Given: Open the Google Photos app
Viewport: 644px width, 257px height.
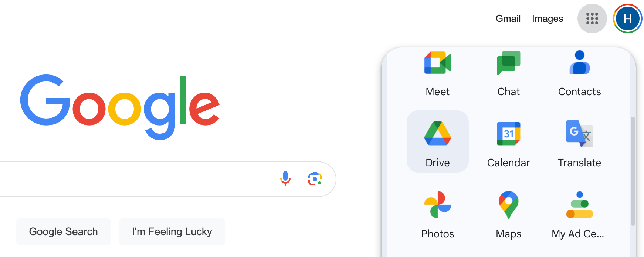Looking at the screenshot, I should coord(437,213).
